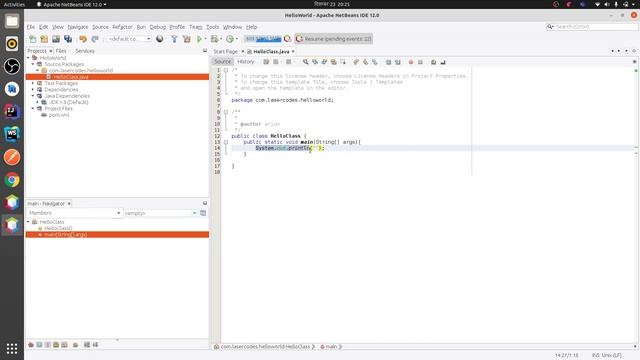Screen dimensions: 640x360
Task: Expand the Dependencies node
Action: (x=33, y=89)
